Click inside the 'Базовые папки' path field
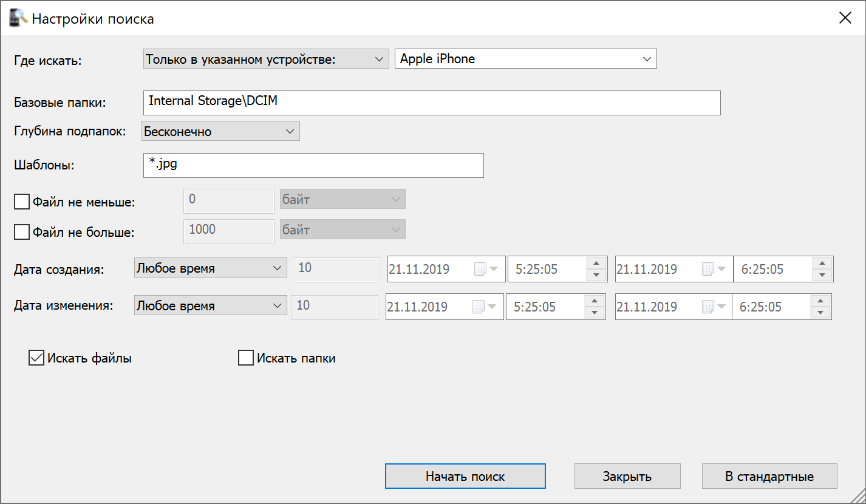The width and height of the screenshot is (866, 504). [x=431, y=102]
